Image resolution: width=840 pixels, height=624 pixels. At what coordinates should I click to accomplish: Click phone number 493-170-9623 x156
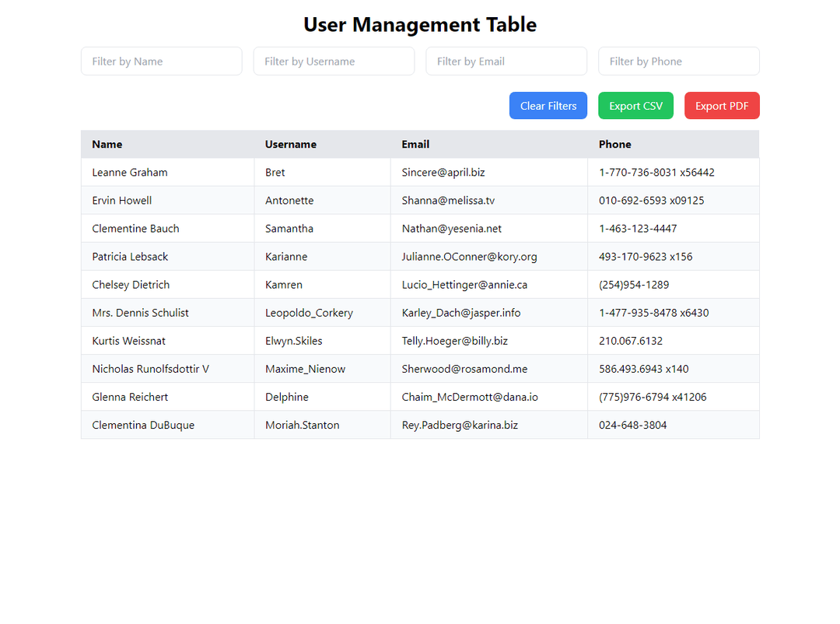(x=646, y=257)
